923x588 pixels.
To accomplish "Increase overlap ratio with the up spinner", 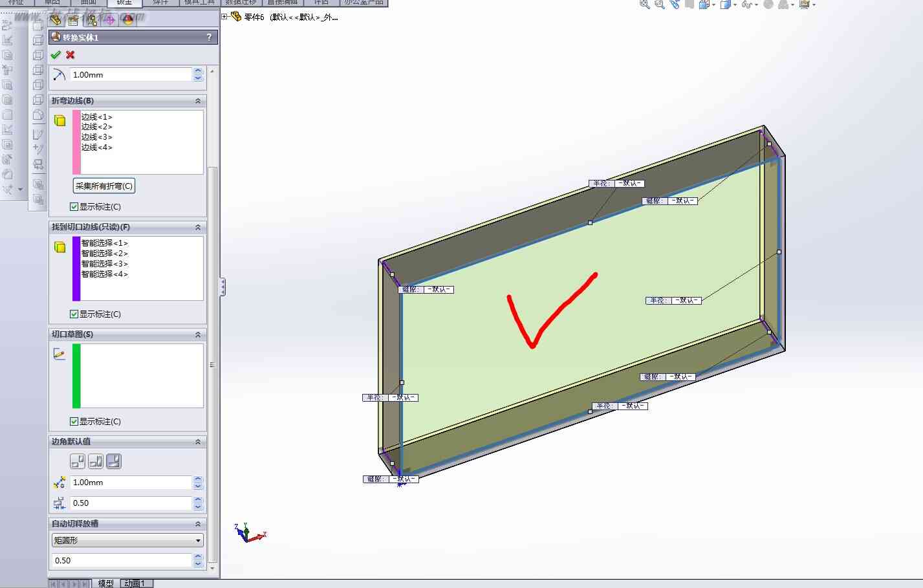I will click(x=198, y=499).
